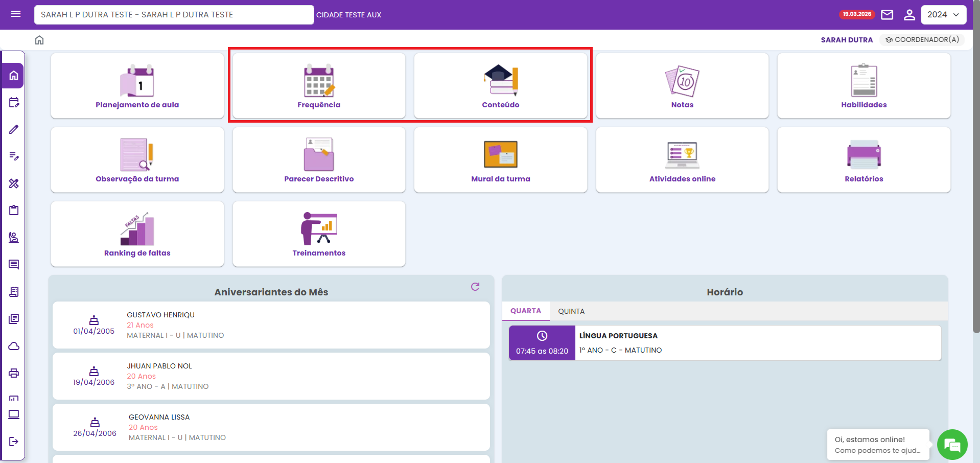Viewport: 980px width, 463px height.
Task: Open the 2024 year dropdown
Action: pos(943,15)
